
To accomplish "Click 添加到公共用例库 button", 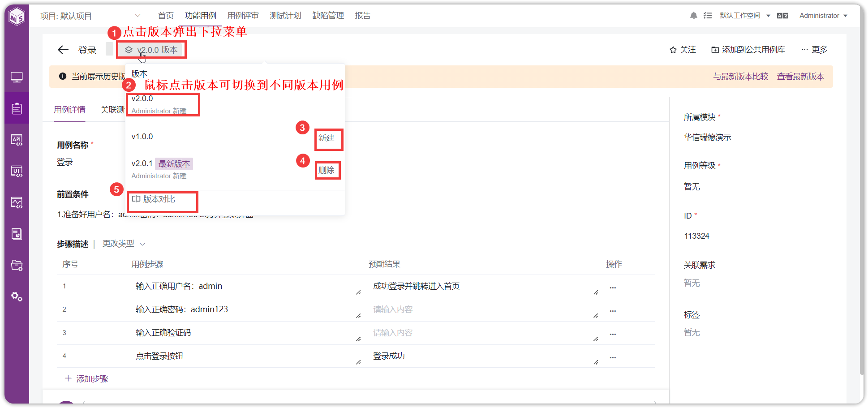I will pyautogui.click(x=748, y=50).
